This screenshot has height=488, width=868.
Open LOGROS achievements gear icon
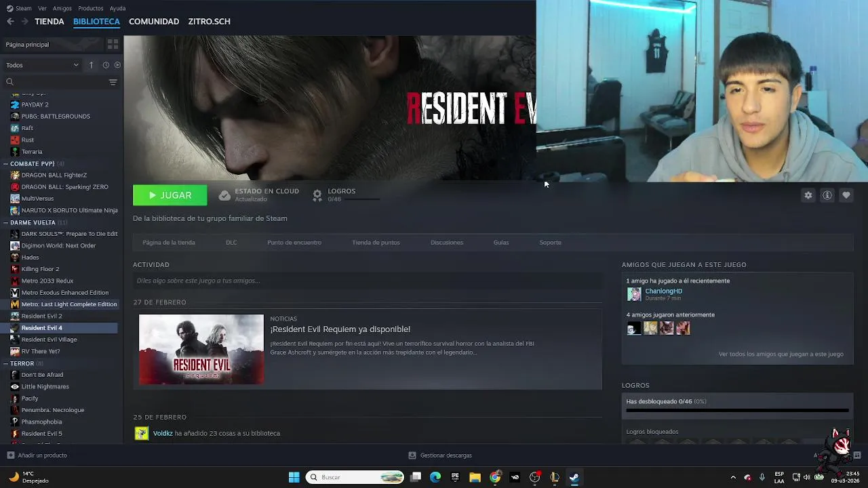tap(317, 195)
